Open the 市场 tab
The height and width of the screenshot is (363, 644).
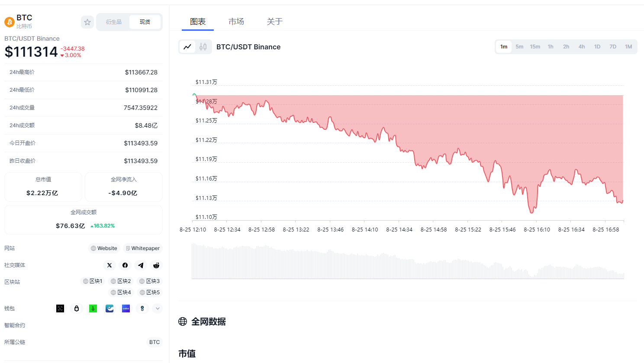point(236,22)
